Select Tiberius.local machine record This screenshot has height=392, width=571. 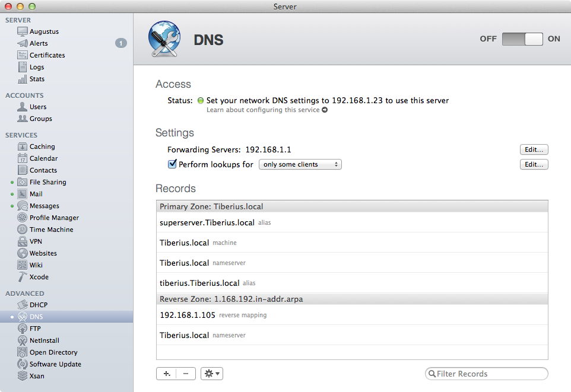(x=352, y=243)
